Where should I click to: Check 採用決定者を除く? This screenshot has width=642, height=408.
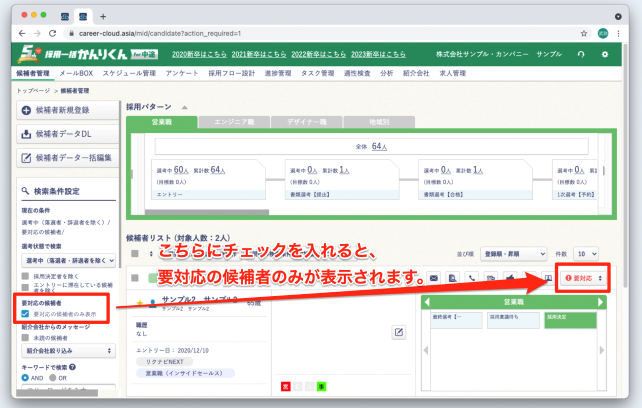[25, 276]
